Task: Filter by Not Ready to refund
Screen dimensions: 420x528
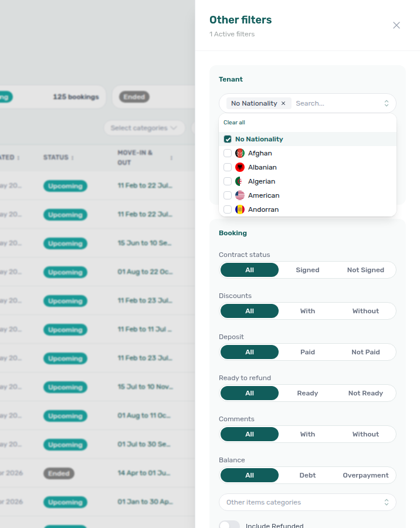Action: coord(365,393)
